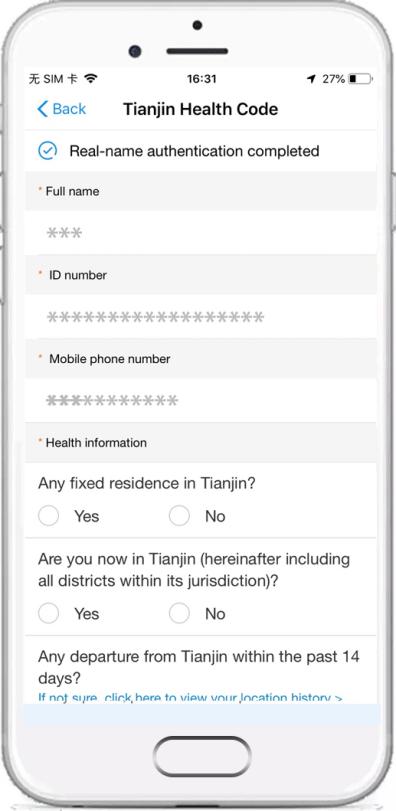Screen dimensions: 396x811
Task: Tap the front camera lens
Action: [x=135, y=51]
